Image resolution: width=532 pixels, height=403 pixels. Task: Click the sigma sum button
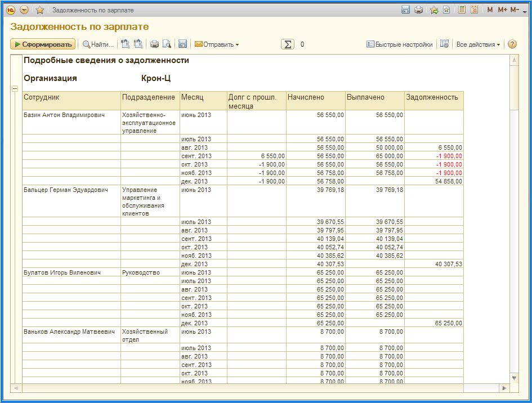click(288, 44)
